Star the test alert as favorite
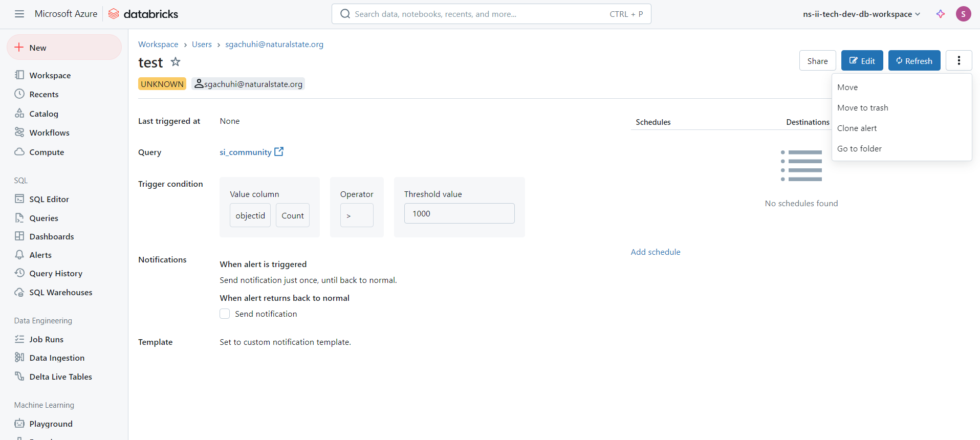 click(176, 62)
